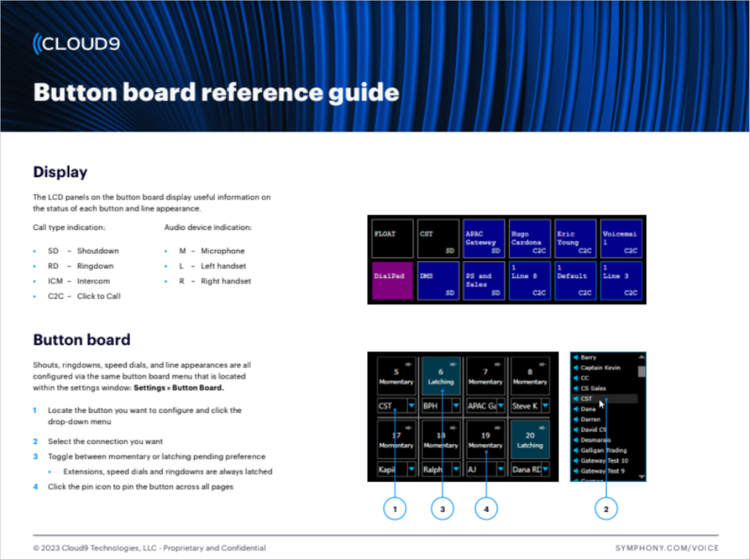Click the speaker icon next to Captain Kevin
Screen dimensions: 750x560
tap(576, 368)
